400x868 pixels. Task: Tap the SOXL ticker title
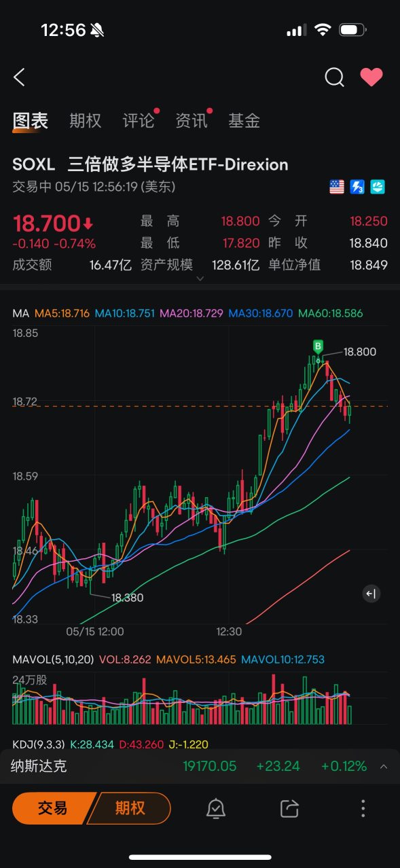[x=35, y=164]
